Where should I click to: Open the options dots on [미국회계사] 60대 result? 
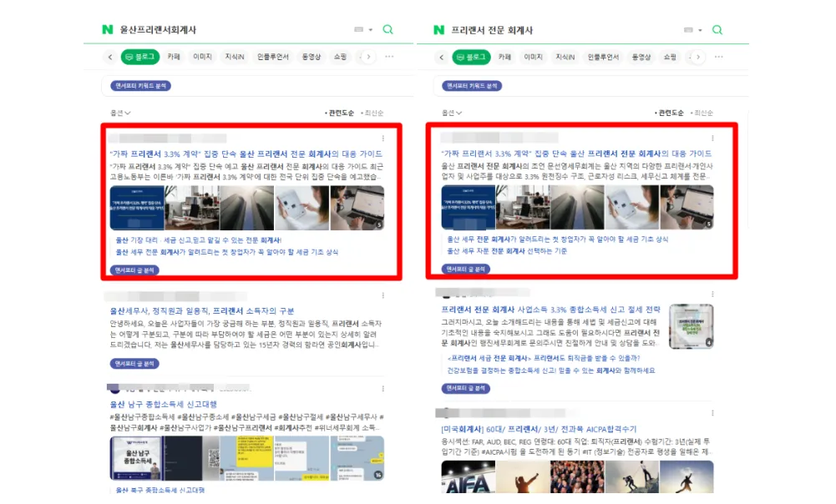[712, 413]
